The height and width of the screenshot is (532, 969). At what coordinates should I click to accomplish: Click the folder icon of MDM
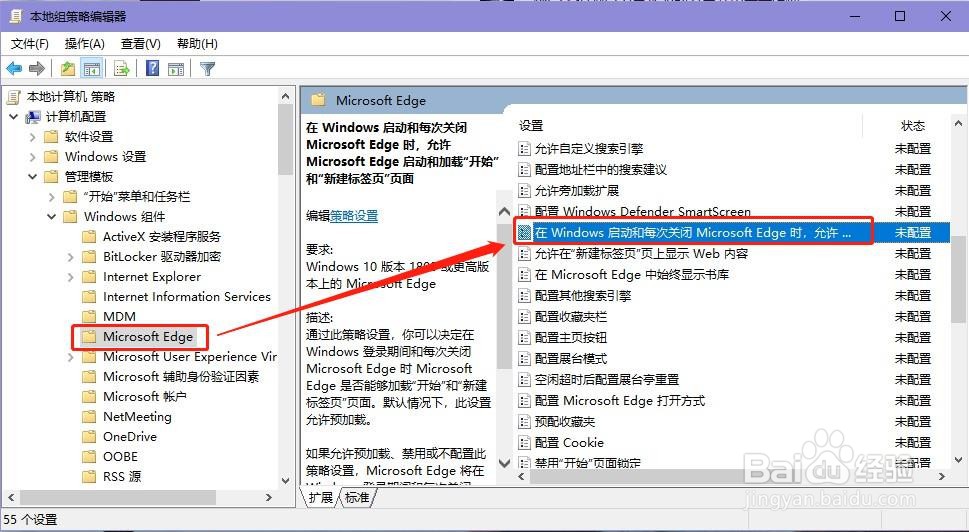point(90,317)
